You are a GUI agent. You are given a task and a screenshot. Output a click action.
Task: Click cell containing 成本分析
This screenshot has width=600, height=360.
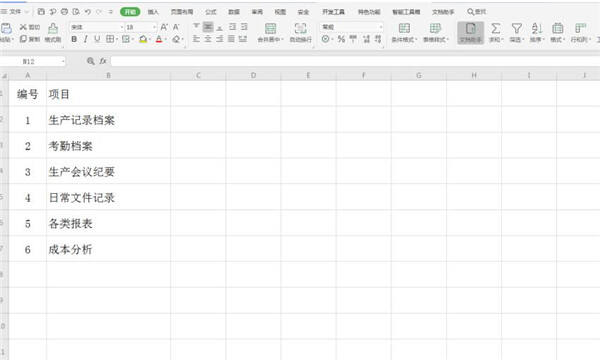(x=108, y=249)
